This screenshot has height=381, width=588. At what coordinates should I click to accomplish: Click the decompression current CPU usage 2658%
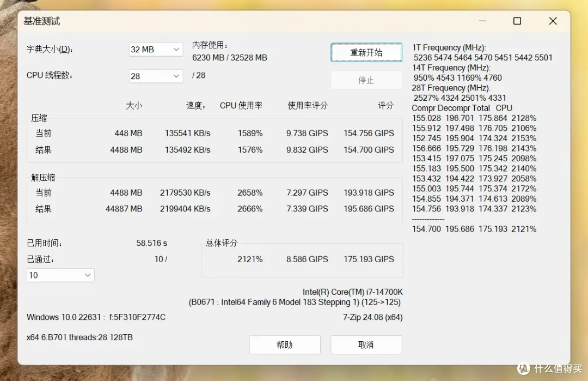250,192
